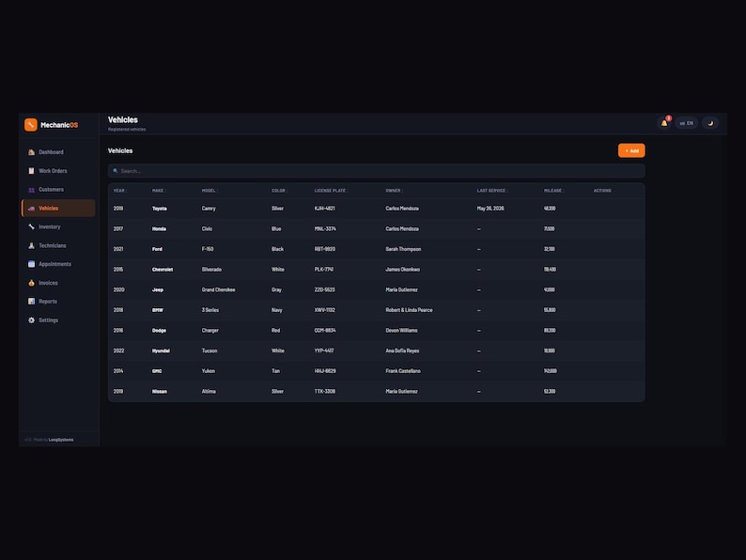Screen dimensions: 746x560
Task: Open Inventory section label
Action: point(50,227)
